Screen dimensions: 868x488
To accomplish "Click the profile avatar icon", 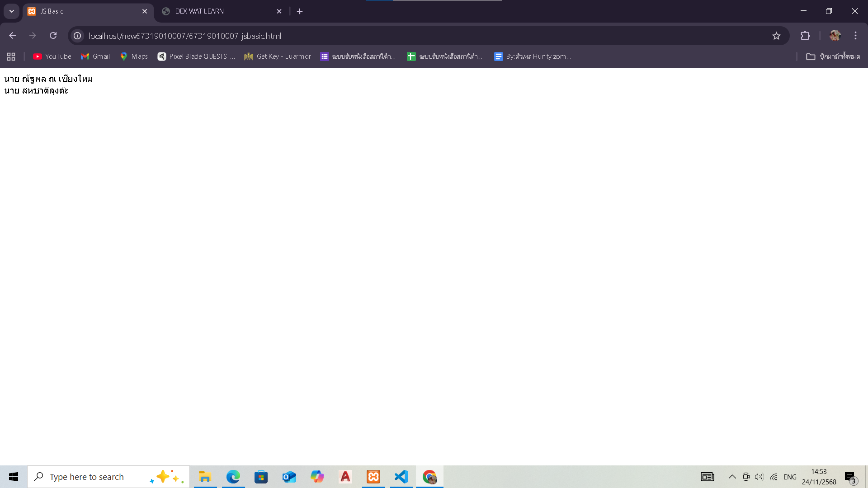I will click(835, 36).
